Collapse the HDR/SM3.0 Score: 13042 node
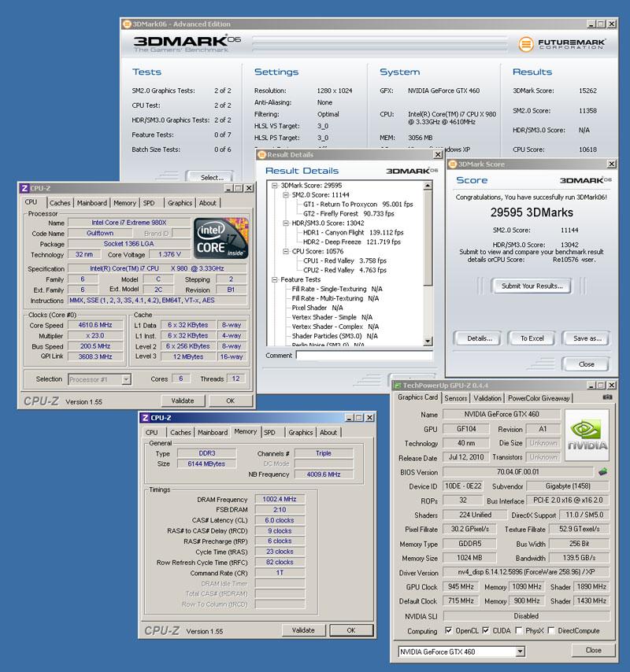 (286, 223)
